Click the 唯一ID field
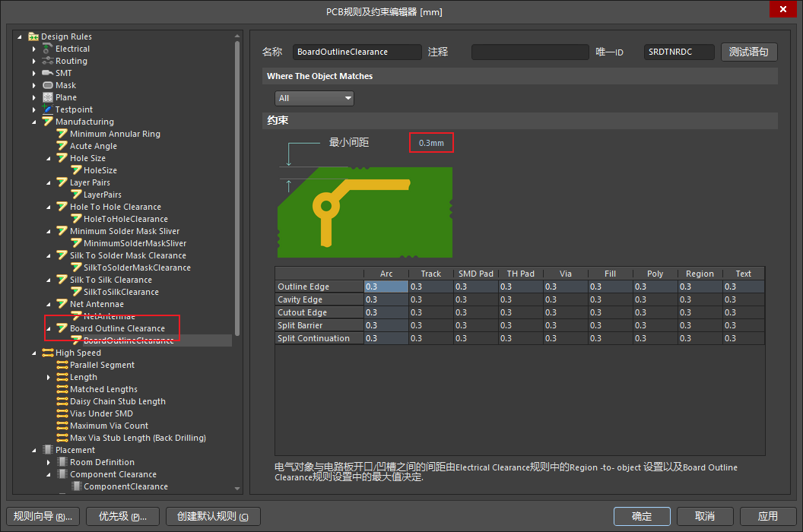Screen dimensions: 803x532 679,52
